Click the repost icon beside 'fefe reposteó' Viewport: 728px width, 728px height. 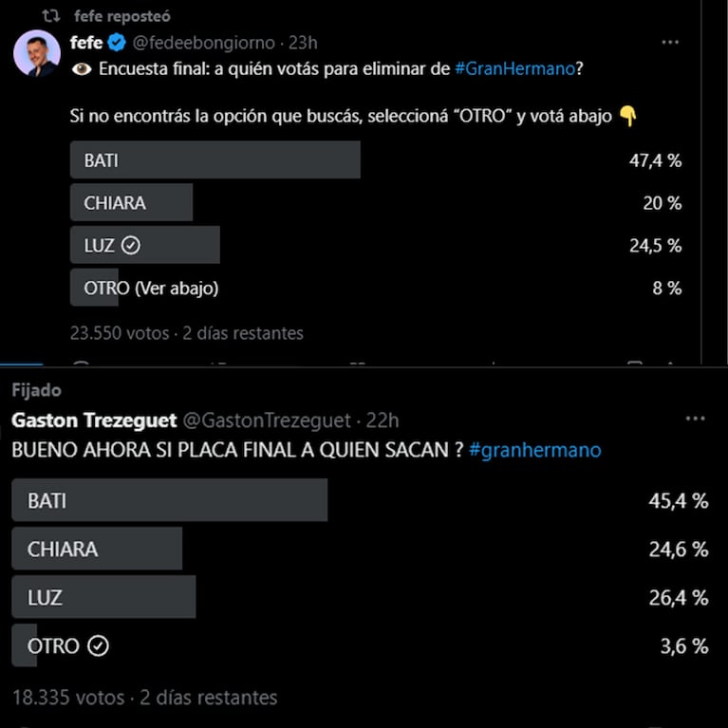(51, 16)
